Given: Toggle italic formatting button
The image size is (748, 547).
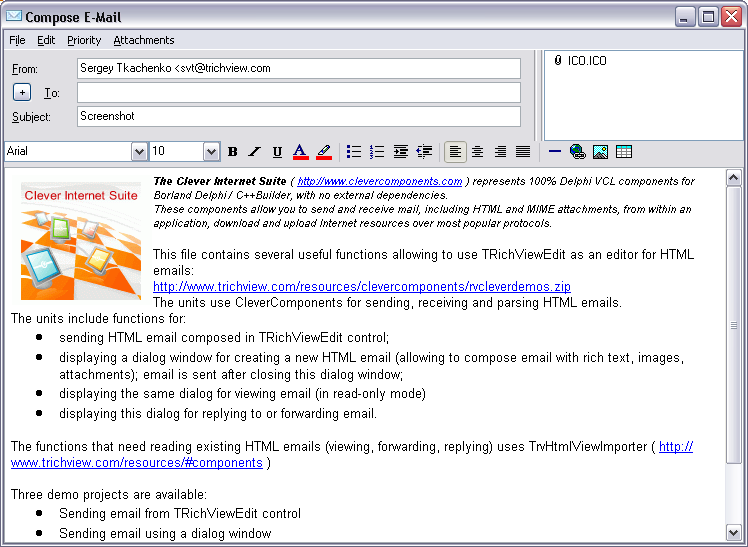Looking at the screenshot, I should [255, 152].
